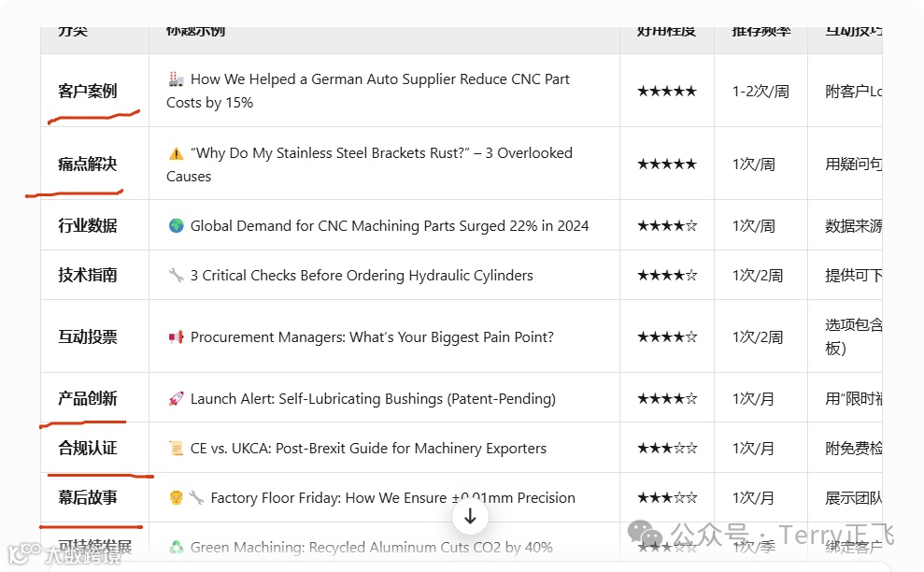The width and height of the screenshot is (924, 572).
Task: Click the recycle emoji before Green Machining
Action: tap(176, 548)
